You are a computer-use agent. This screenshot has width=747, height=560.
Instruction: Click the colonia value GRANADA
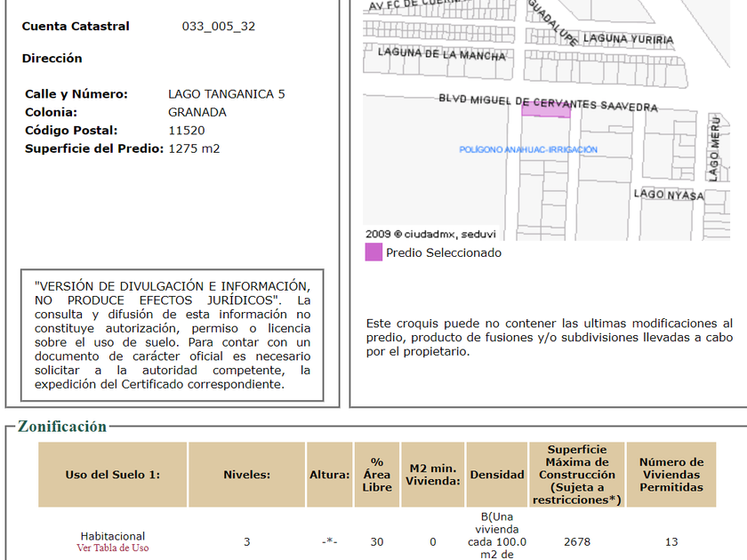tap(197, 112)
